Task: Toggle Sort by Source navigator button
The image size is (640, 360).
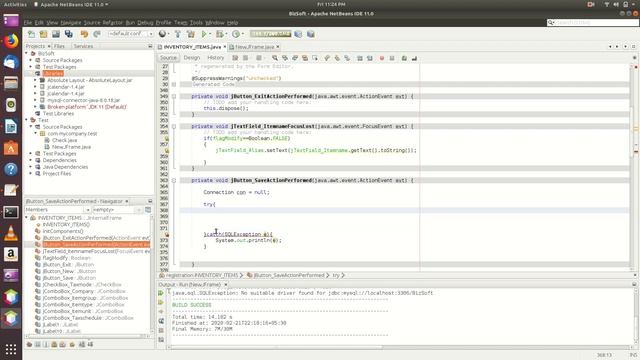Action: coord(90,344)
